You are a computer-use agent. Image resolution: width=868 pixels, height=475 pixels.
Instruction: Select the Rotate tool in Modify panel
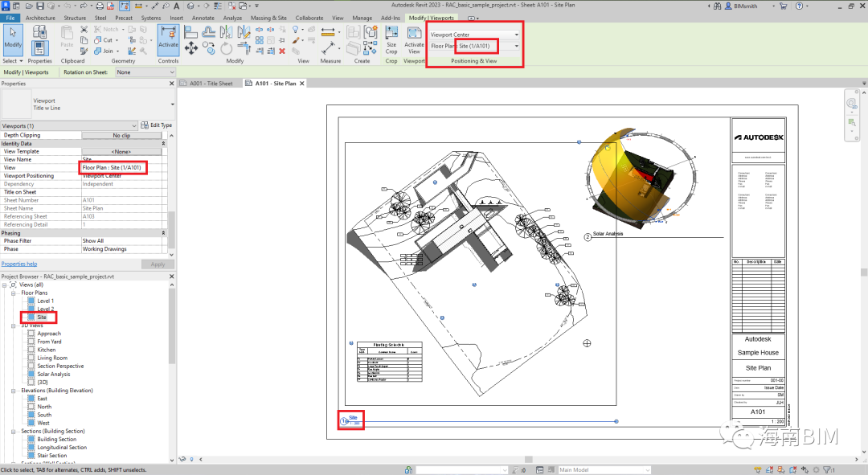pos(227,49)
